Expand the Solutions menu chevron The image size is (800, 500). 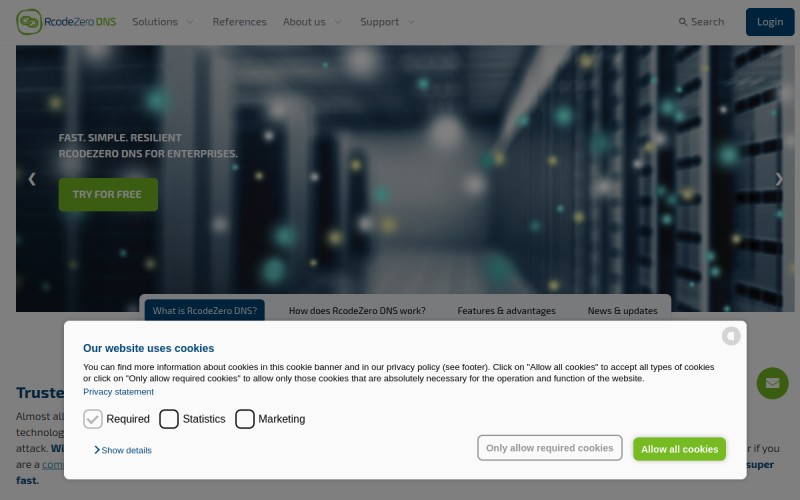tap(190, 22)
